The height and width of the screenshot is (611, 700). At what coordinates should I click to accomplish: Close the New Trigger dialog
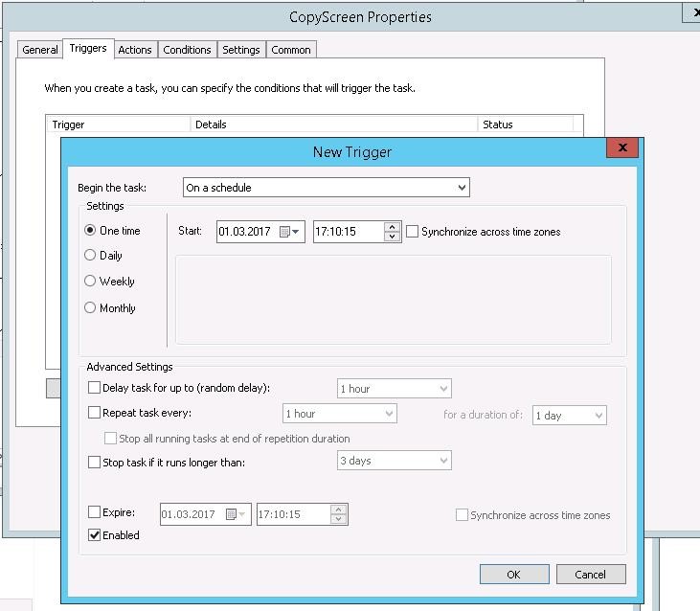point(622,147)
